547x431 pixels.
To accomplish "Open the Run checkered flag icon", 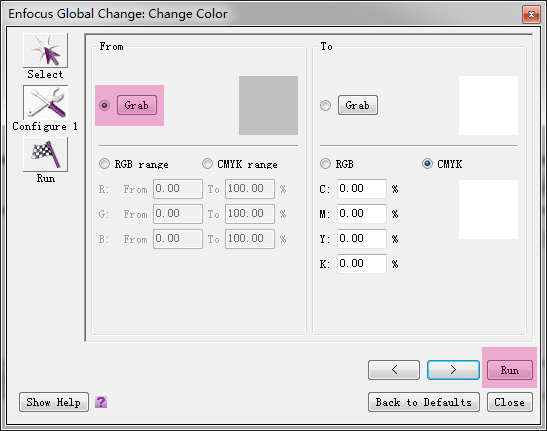I will click(x=45, y=154).
